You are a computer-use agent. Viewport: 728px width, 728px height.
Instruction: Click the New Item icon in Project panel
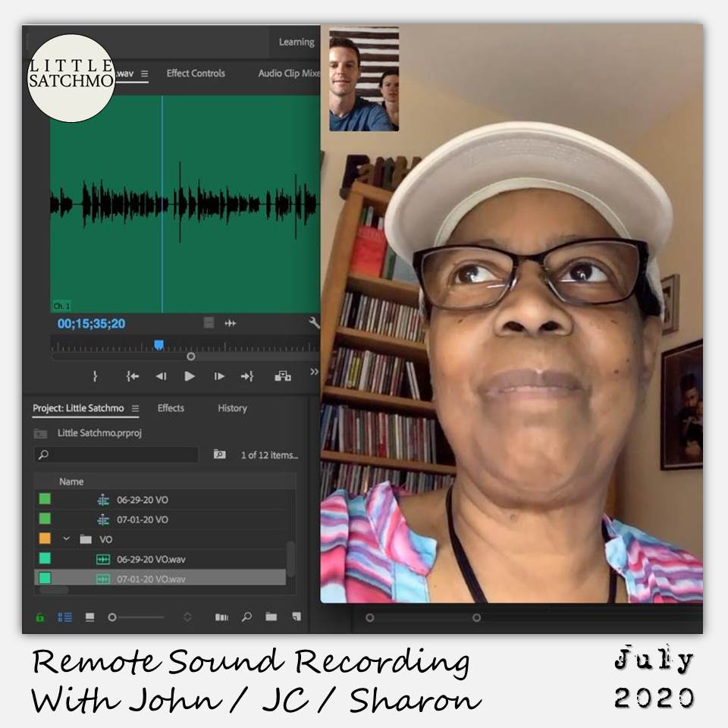[298, 616]
